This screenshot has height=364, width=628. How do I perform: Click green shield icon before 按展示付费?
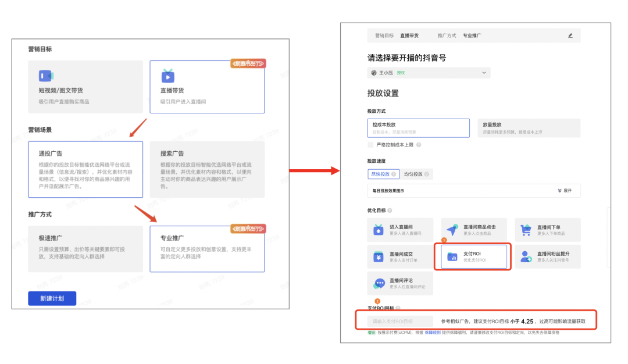(x=371, y=333)
